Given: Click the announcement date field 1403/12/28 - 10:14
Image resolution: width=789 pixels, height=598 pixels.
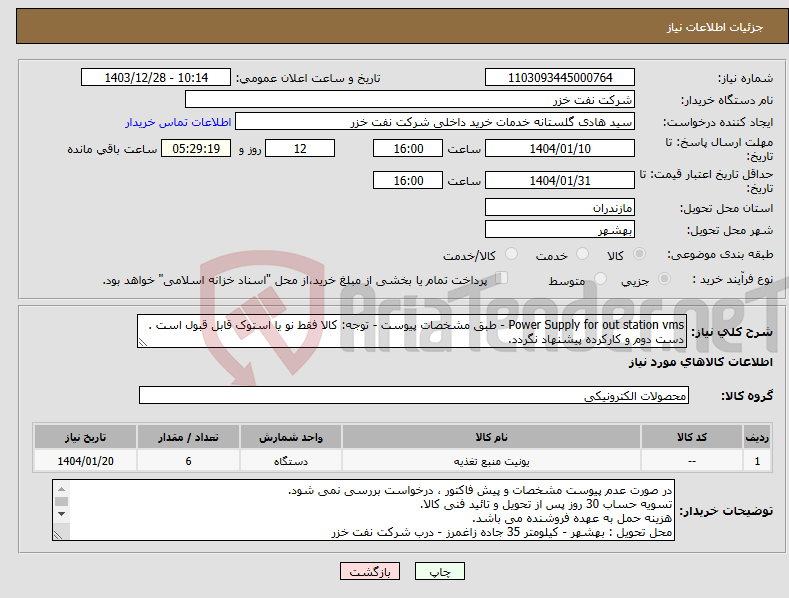Looking at the screenshot, I should 156,78.
